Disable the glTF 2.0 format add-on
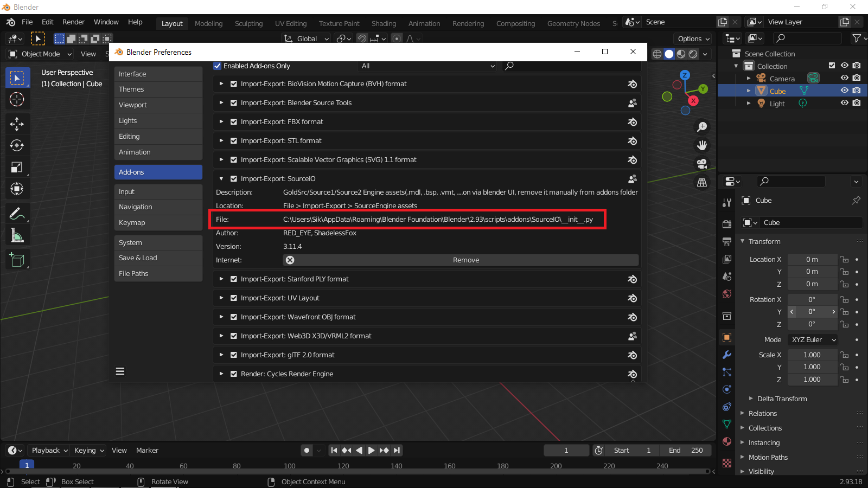Viewport: 868px width, 488px height. pos(234,355)
